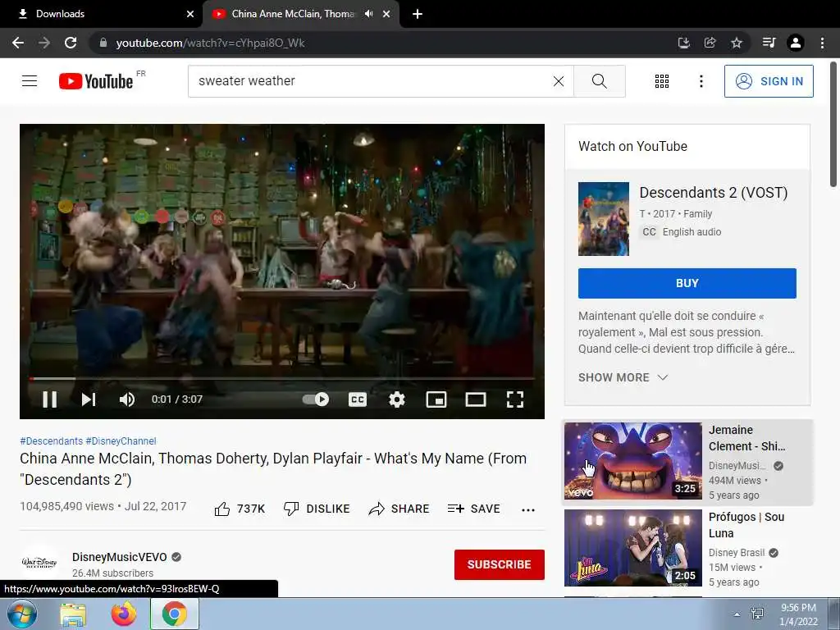Open the YouTube settings three-dot menu

tap(701, 81)
